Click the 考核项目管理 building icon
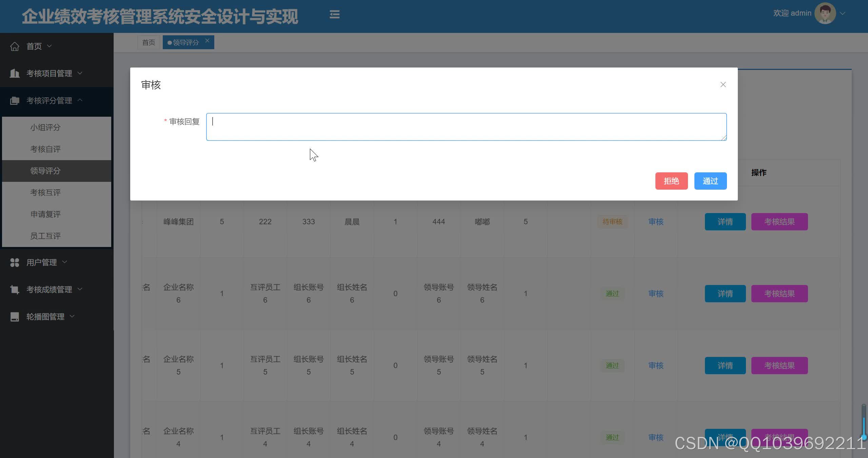 [15, 73]
